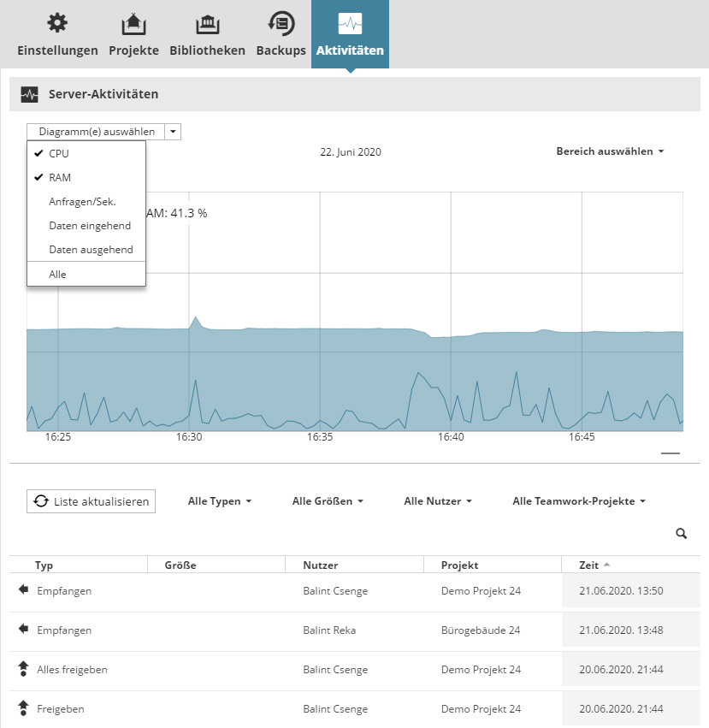Click the refresh arrows icon in Liste aktualisieren
709x728 pixels.
pyautogui.click(x=41, y=501)
